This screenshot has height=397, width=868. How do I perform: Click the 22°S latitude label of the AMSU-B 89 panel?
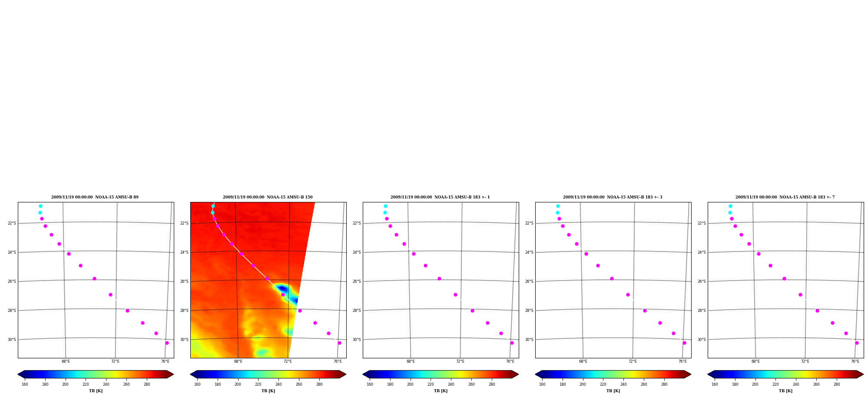coord(12,223)
